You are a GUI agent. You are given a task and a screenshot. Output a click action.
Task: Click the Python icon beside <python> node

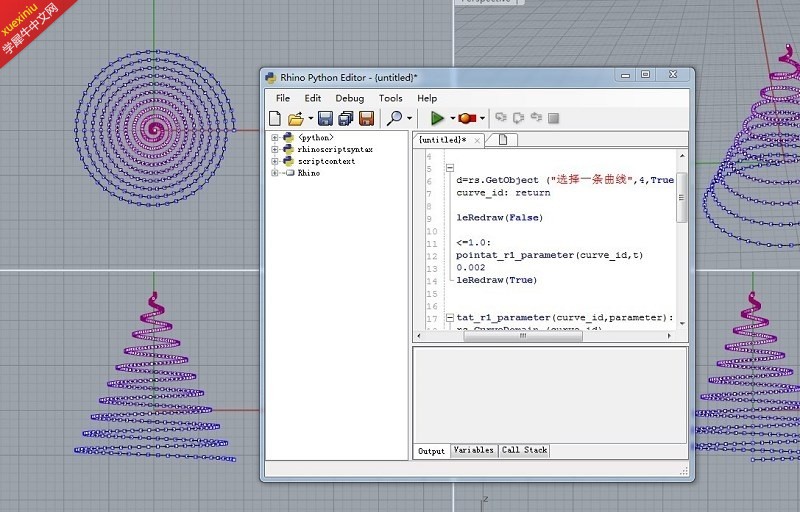pos(288,137)
